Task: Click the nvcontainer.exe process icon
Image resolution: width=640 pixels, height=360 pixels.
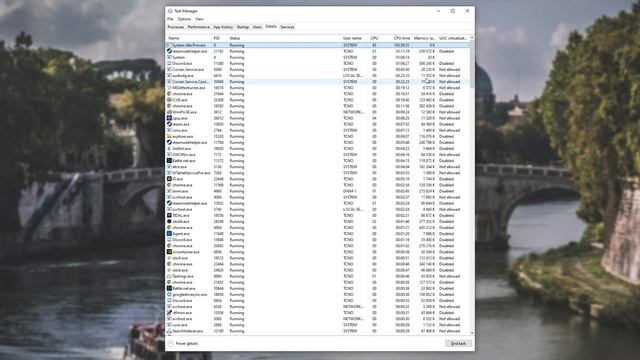Action: (169, 252)
